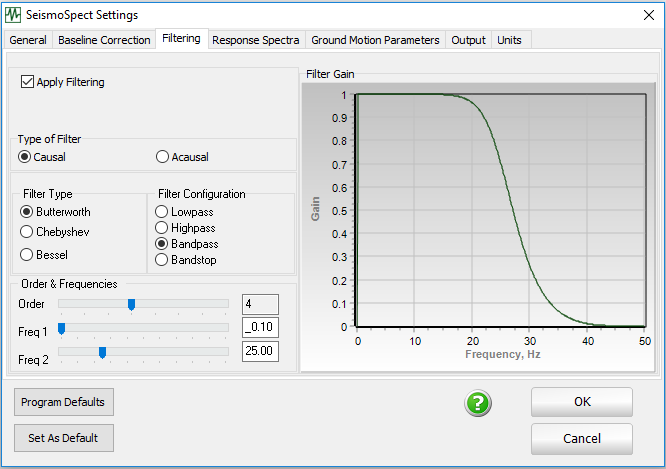The height and width of the screenshot is (469, 666).
Task: Choose the Bessel filter type
Action: click(x=27, y=255)
